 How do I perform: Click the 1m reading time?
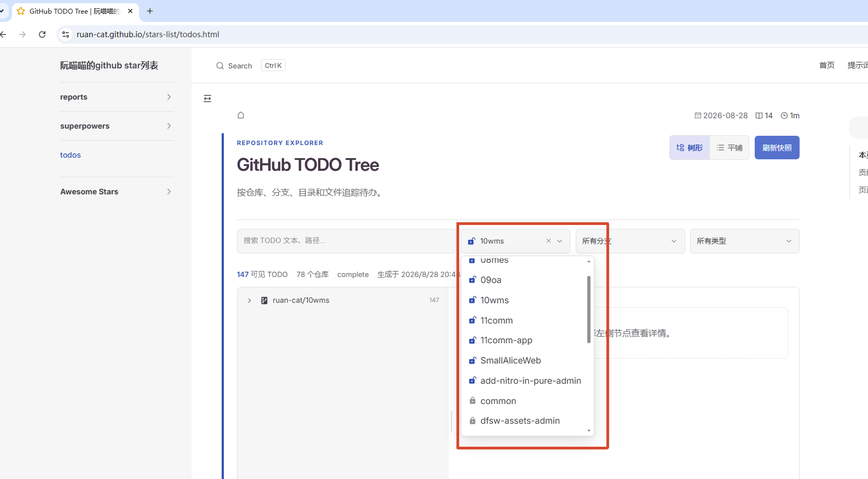click(790, 116)
